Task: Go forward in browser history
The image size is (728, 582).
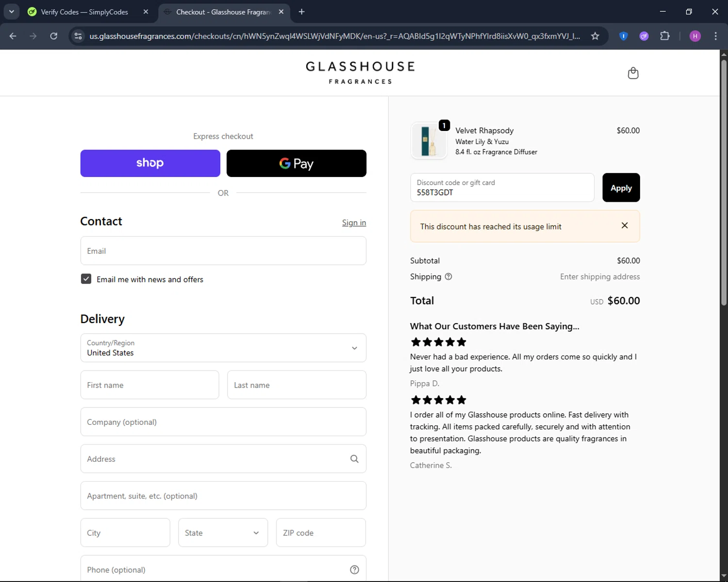Action: [x=33, y=36]
